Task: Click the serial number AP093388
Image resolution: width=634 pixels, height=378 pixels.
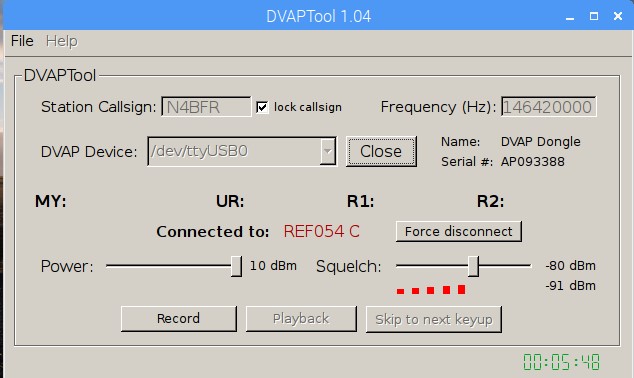Action: pos(533,162)
